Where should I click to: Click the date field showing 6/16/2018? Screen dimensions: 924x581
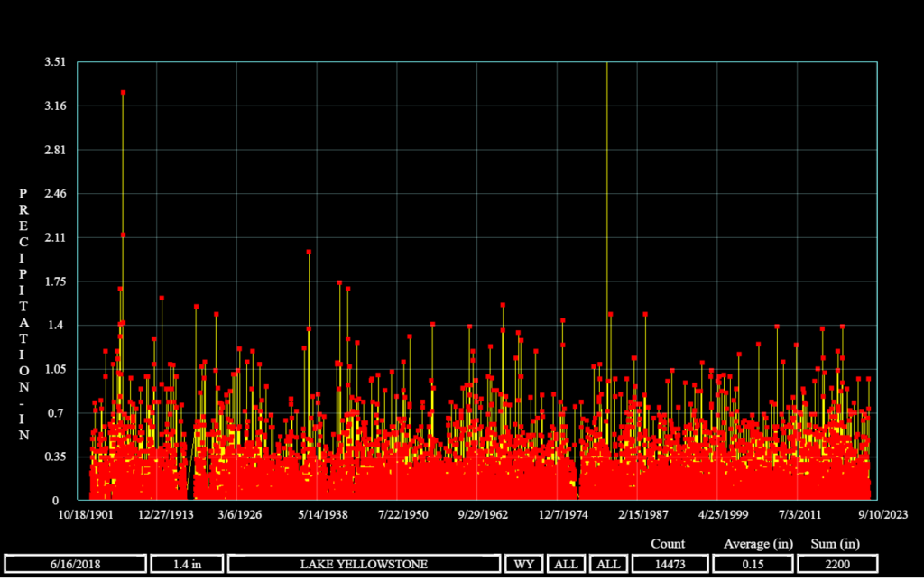[76, 564]
